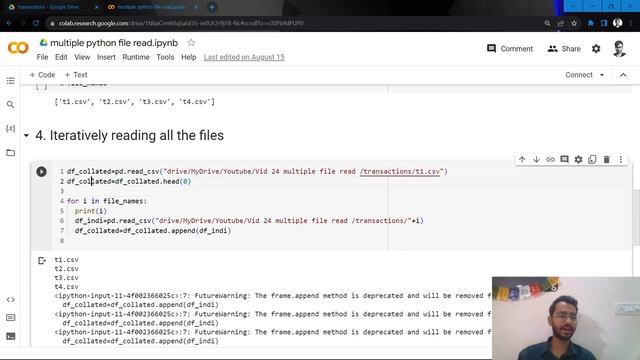Add a new Code cell
The height and width of the screenshot is (360, 640).
[42, 75]
